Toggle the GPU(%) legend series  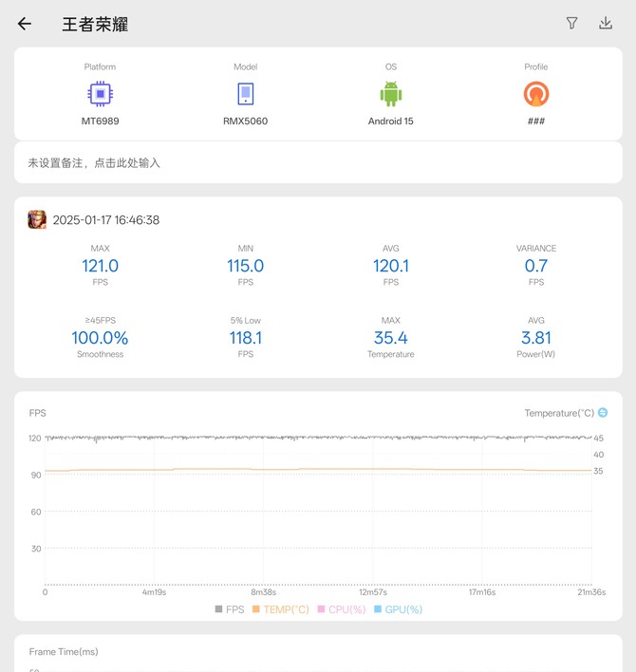coord(398,609)
